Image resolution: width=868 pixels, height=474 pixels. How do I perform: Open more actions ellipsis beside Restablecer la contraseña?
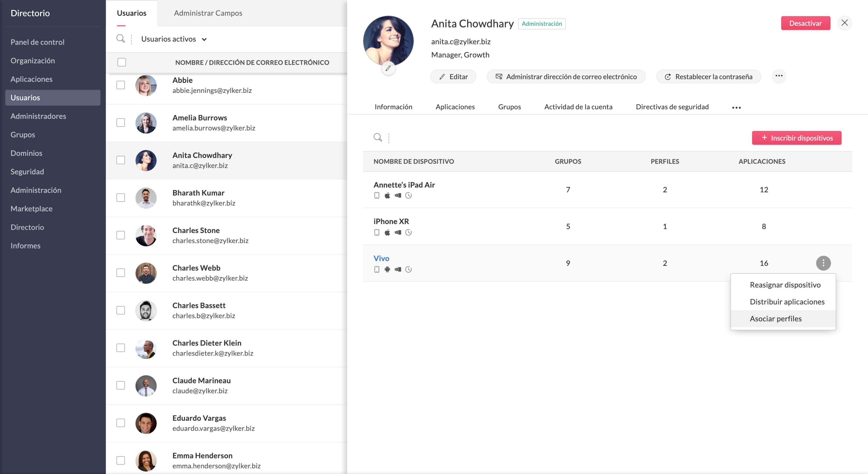(779, 76)
